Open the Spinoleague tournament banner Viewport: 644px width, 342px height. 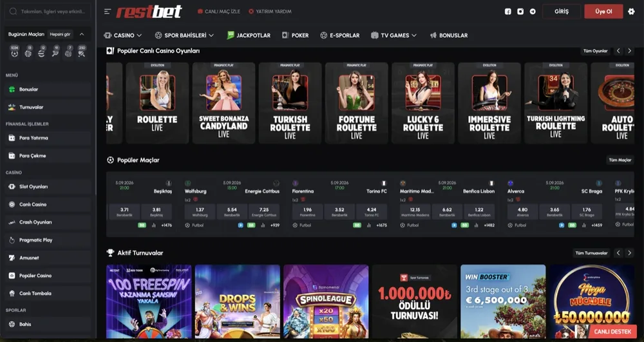[x=326, y=301]
